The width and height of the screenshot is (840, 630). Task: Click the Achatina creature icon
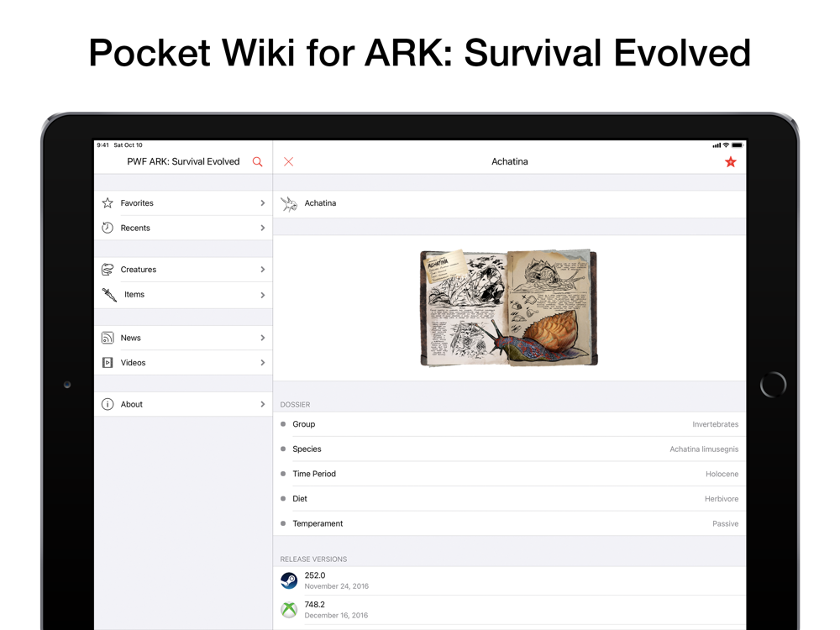coord(289,203)
